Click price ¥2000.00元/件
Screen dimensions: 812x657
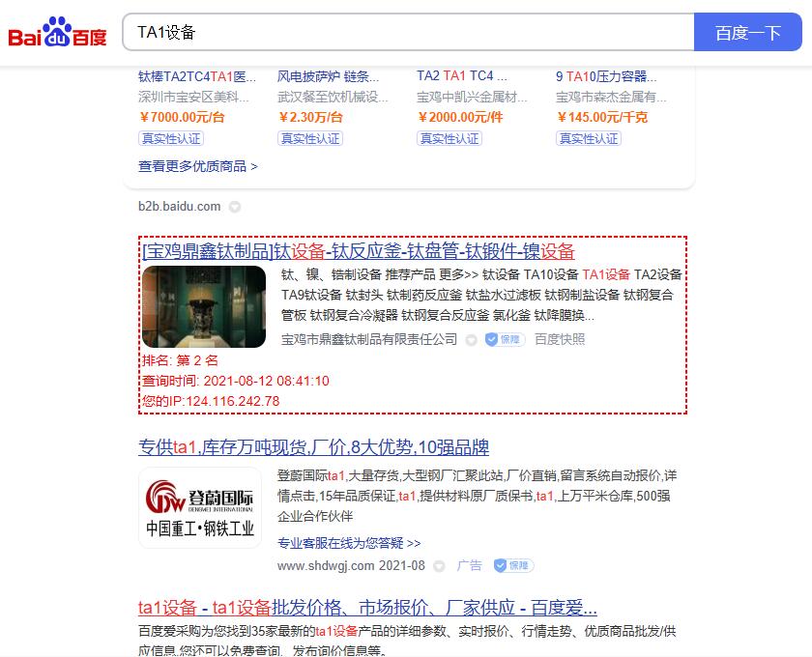pos(460,117)
